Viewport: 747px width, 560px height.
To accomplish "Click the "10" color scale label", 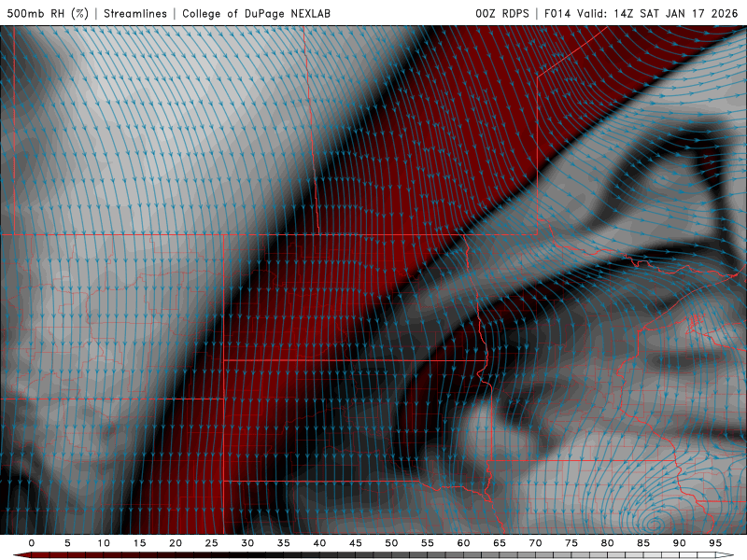I will (104, 543).
